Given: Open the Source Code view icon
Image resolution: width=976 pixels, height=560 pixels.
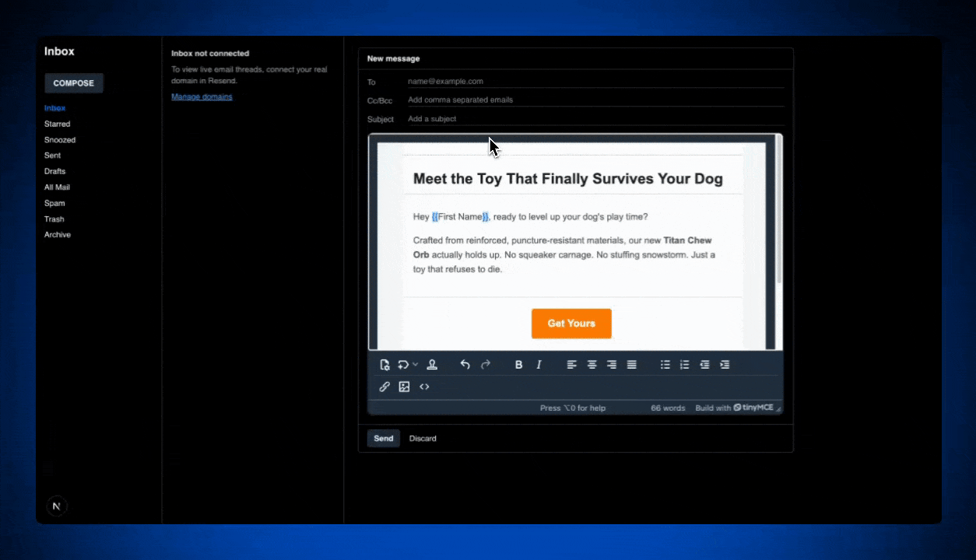Looking at the screenshot, I should coord(424,387).
